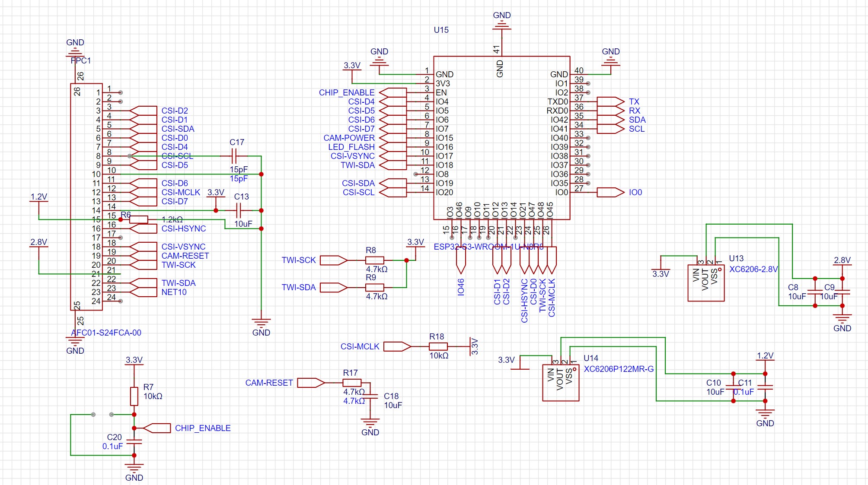
Task: Select the 10uF value of C18
Action: tap(393, 405)
